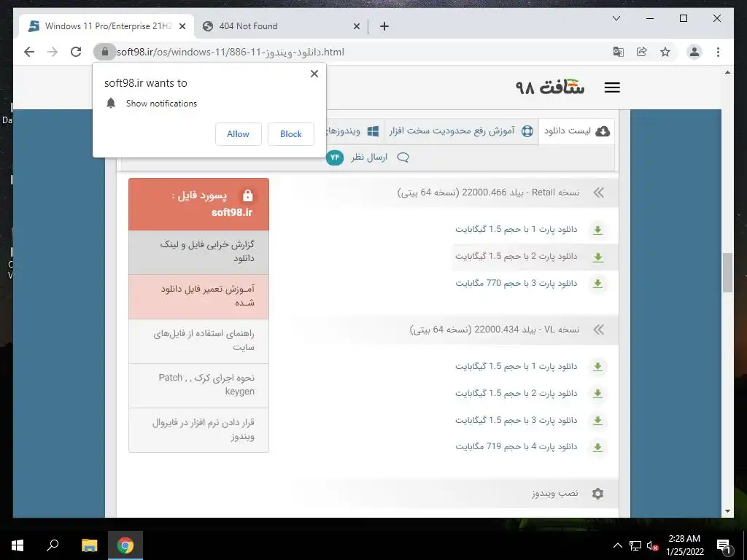
Task: Click the Chrome taskbar icon
Action: click(x=125, y=545)
